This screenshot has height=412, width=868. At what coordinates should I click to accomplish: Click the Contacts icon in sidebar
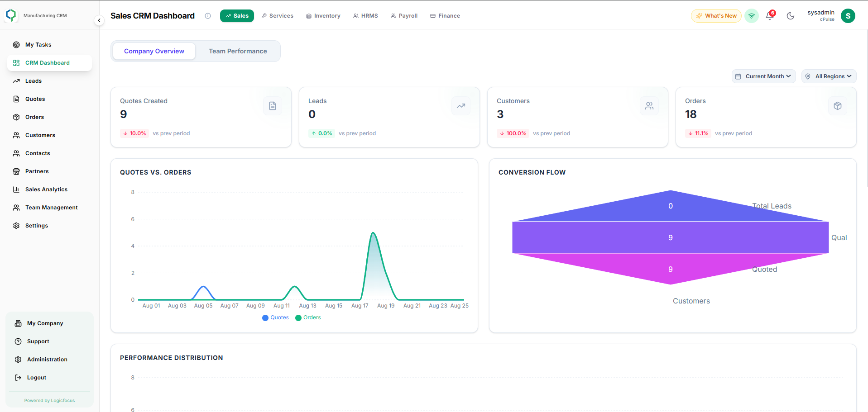pyautogui.click(x=16, y=153)
